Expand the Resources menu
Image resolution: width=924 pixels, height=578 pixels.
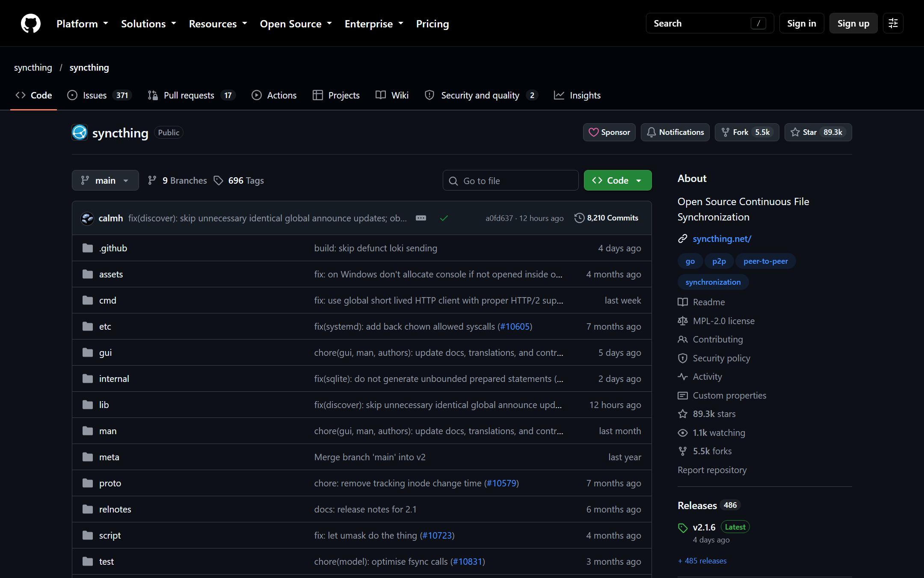[218, 24]
